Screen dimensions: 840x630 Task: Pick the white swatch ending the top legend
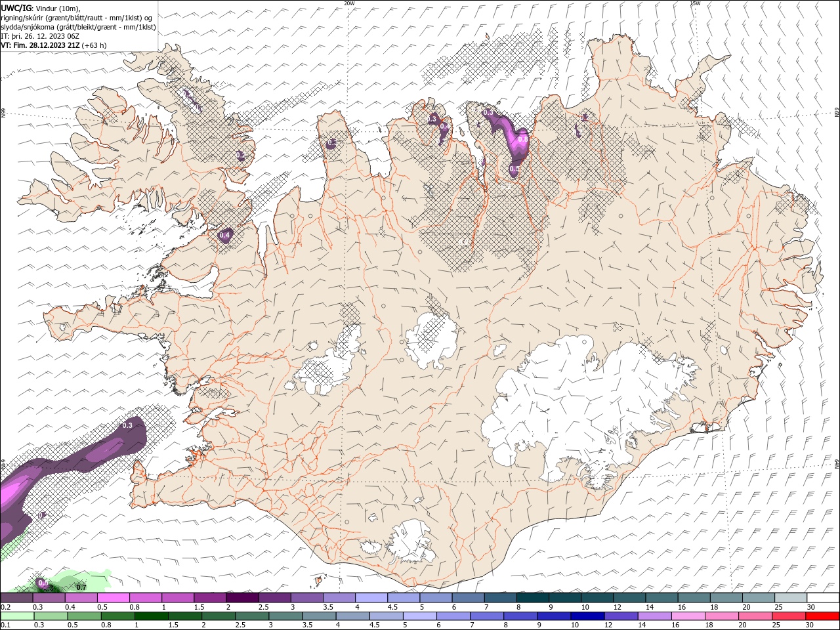[822, 598]
